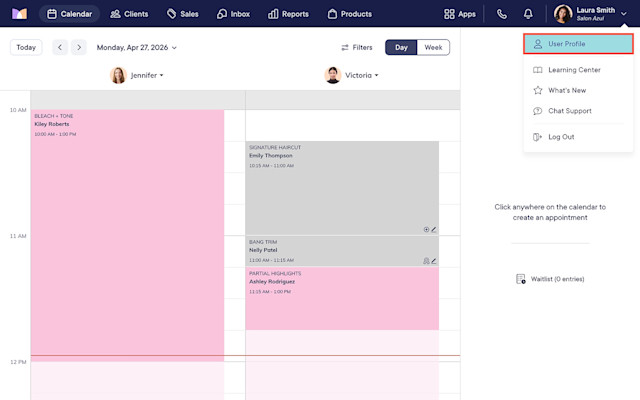Image resolution: width=640 pixels, height=400 pixels.
Task: Click the phone call icon in header
Action: point(502,14)
